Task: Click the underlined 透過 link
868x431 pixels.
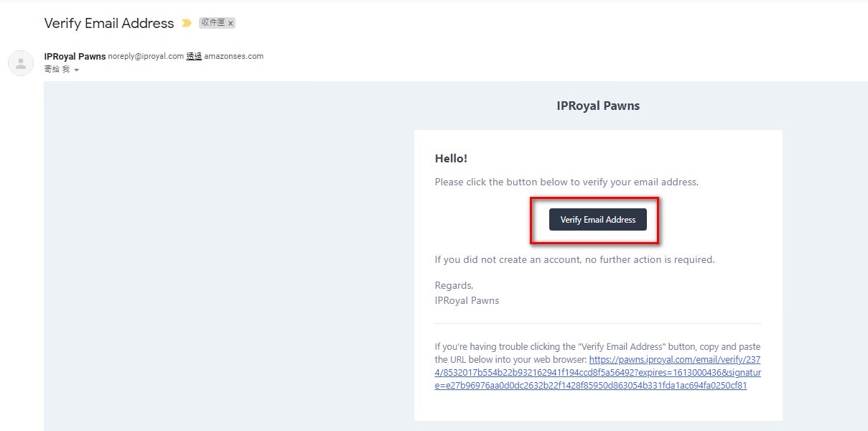Action: (194, 56)
